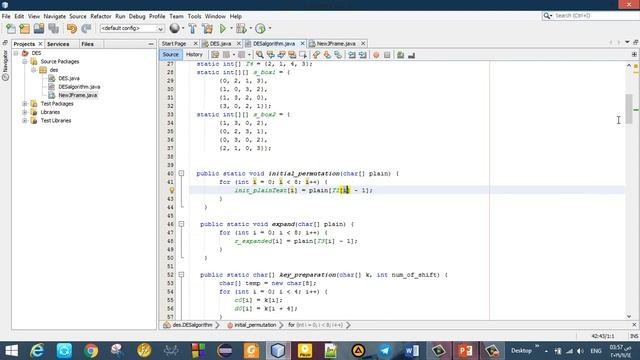
Task: Collapse the DES project node
Action: 16,53
